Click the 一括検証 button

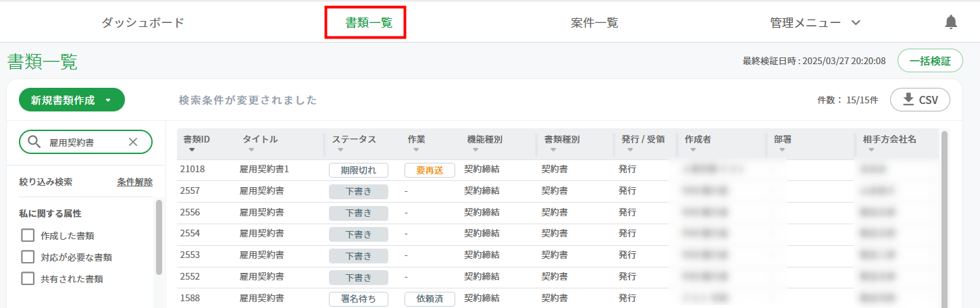coord(930,61)
